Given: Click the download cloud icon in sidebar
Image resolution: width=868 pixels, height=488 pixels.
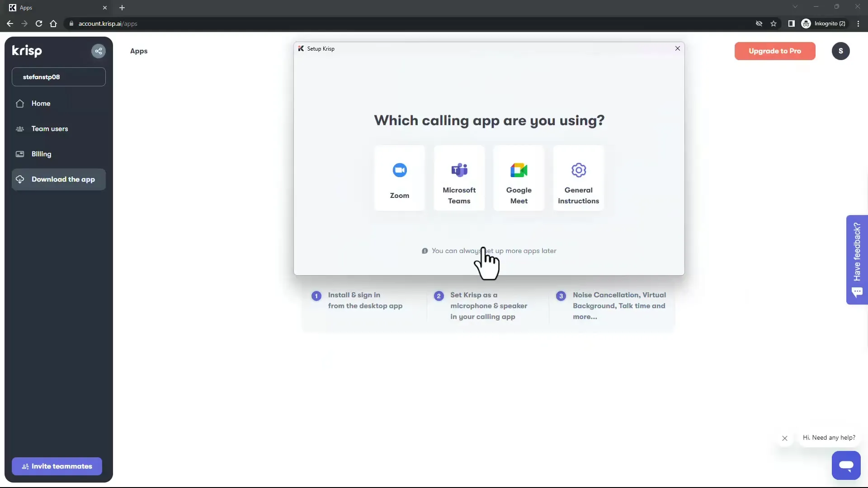Looking at the screenshot, I should pyautogui.click(x=20, y=179).
